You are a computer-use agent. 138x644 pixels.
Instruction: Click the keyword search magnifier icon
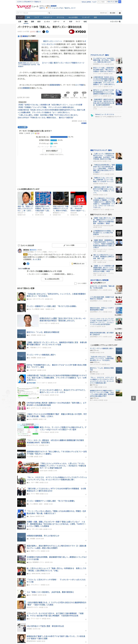[49, 13]
